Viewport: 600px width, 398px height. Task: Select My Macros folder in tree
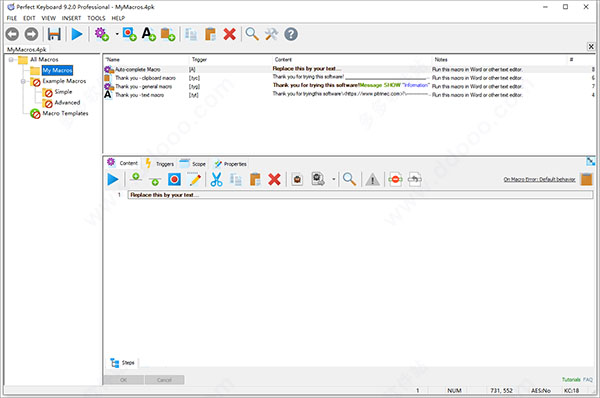[x=57, y=70]
